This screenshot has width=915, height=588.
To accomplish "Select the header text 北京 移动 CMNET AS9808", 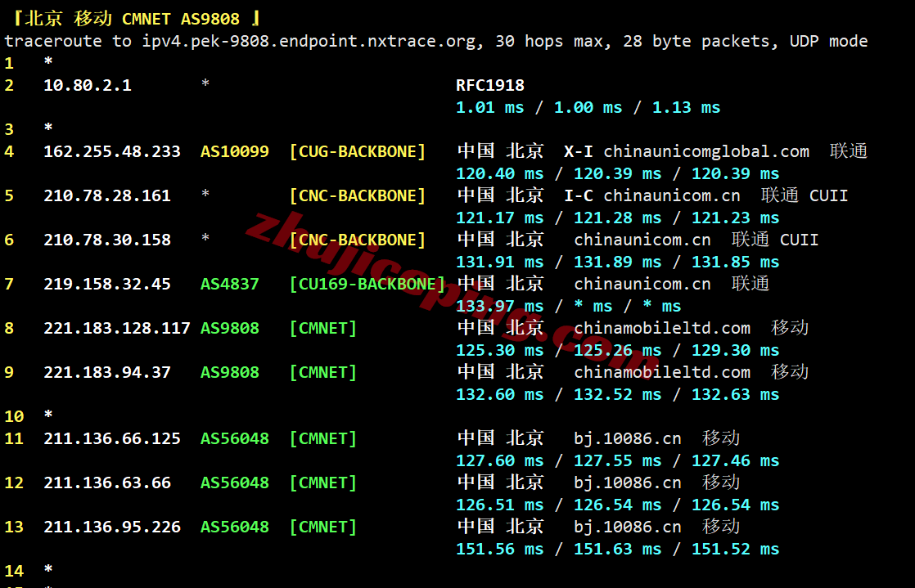I will (133, 19).
